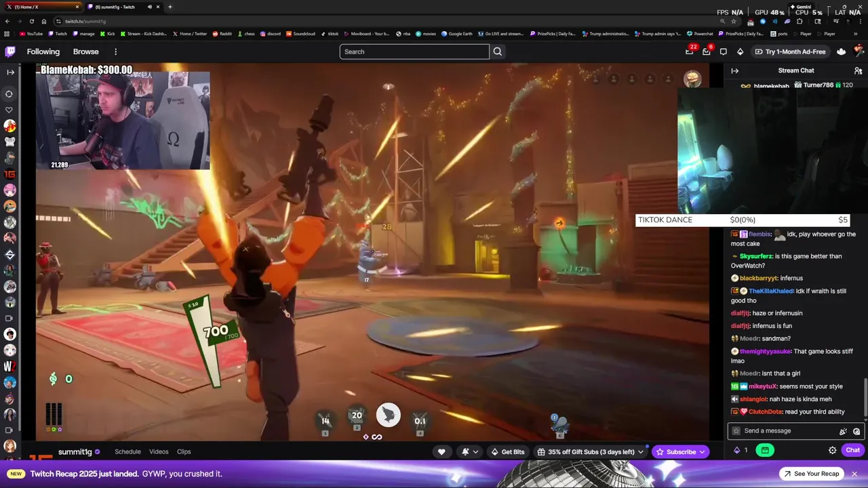Screen dimensions: 868x488
Task: Open the Following tab
Action: [43, 52]
